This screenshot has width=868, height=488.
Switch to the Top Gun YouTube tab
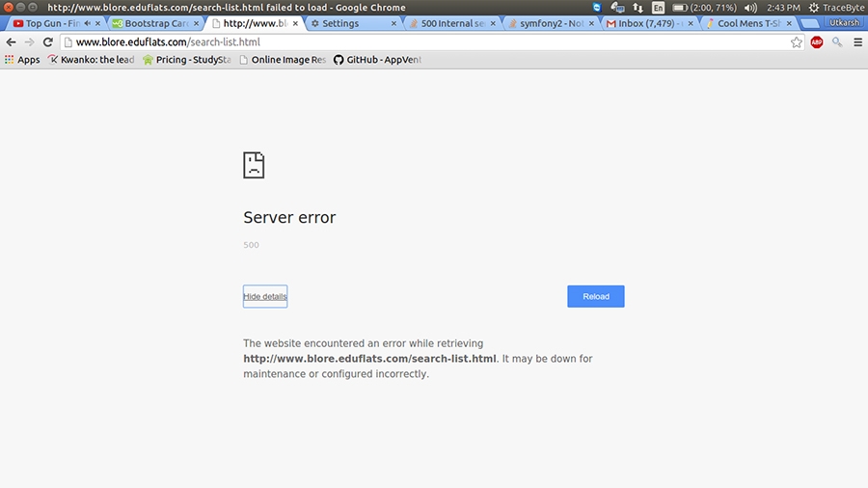click(53, 23)
